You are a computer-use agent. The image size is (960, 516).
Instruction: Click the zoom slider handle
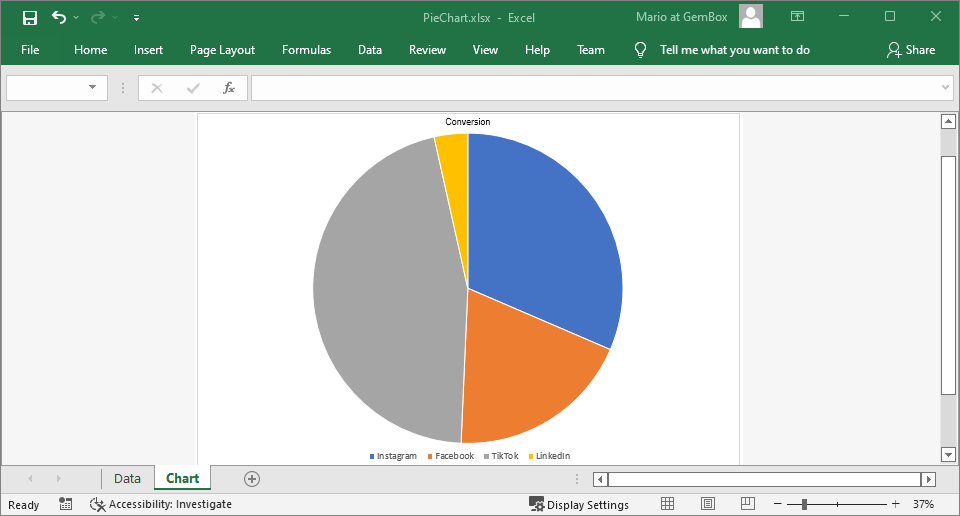point(804,504)
